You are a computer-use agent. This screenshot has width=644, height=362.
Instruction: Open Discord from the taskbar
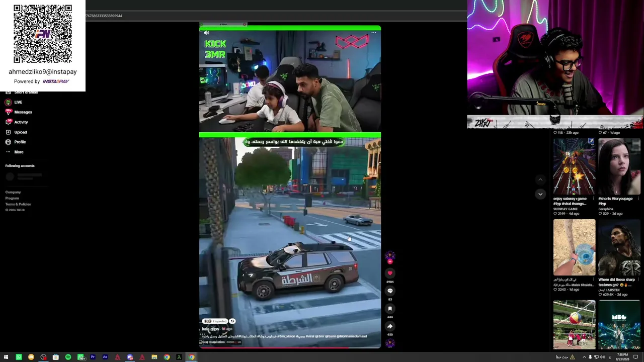click(x=130, y=357)
